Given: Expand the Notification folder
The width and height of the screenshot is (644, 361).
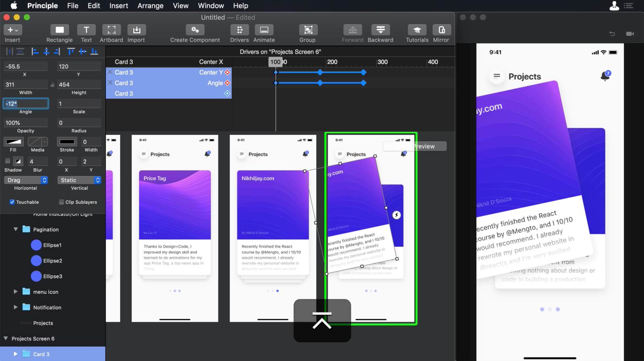Looking at the screenshot, I should tap(16, 308).
